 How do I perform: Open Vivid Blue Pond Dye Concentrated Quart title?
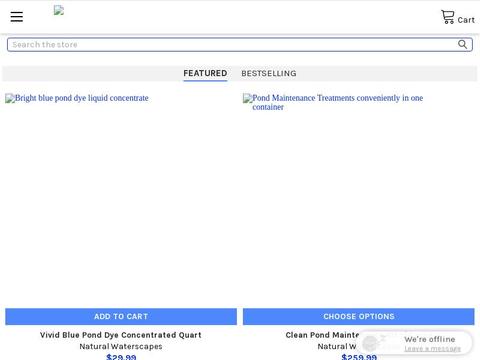pos(121,335)
